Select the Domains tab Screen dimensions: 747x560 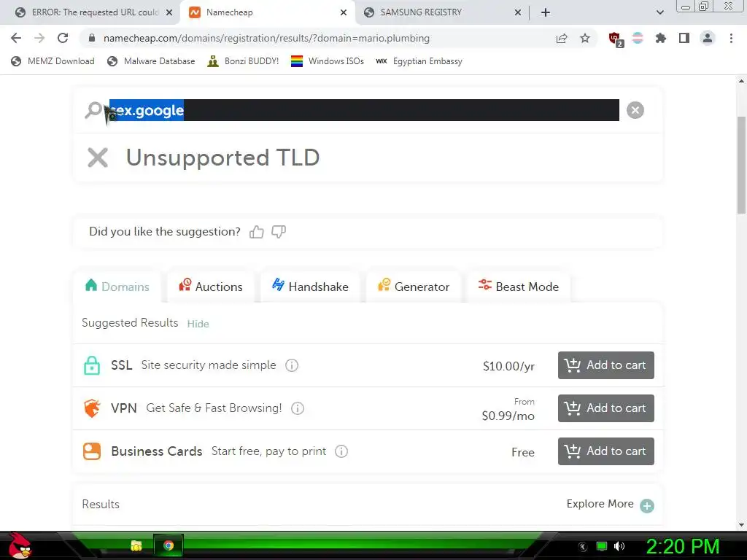[117, 287]
